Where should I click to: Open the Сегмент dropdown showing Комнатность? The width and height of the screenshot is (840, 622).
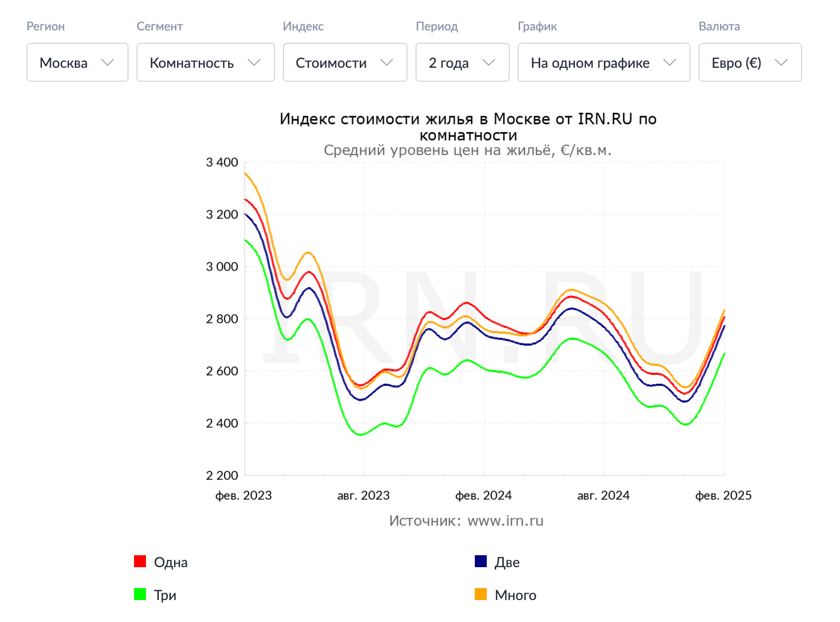[205, 62]
